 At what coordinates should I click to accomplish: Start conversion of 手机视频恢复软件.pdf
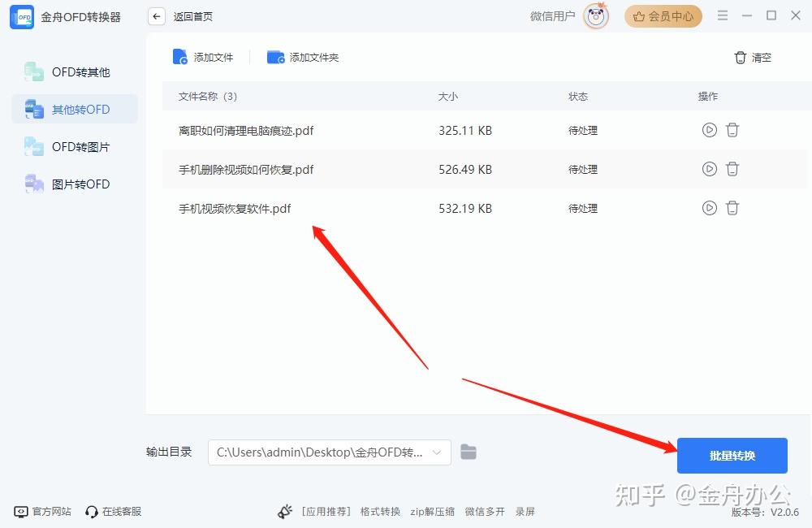click(710, 208)
